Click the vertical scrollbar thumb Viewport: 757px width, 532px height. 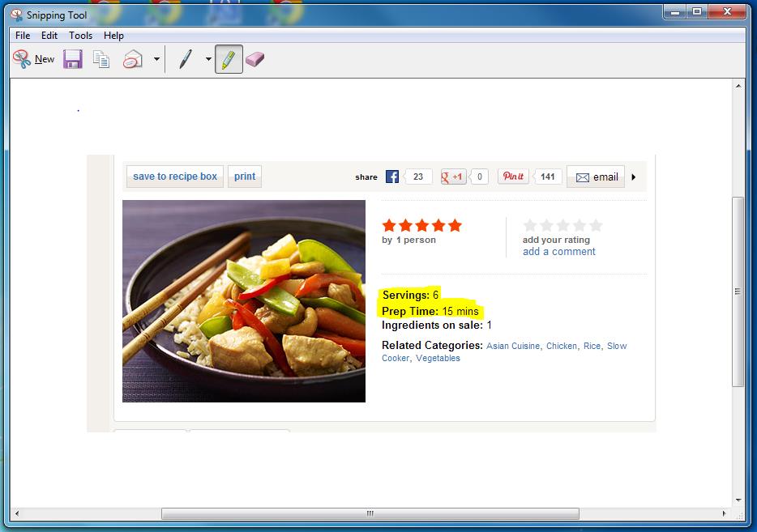[738, 292]
